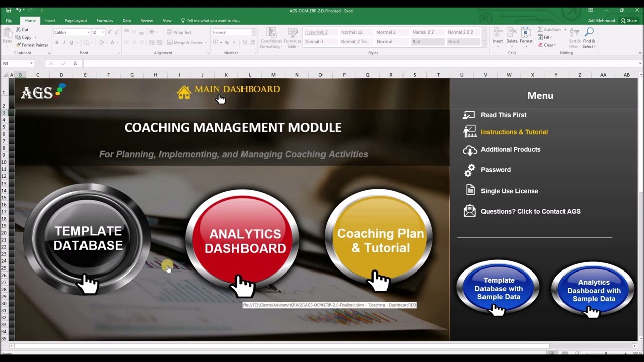Toggle Underline formatting
The height and width of the screenshot is (362, 644).
pyautogui.click(x=71, y=43)
